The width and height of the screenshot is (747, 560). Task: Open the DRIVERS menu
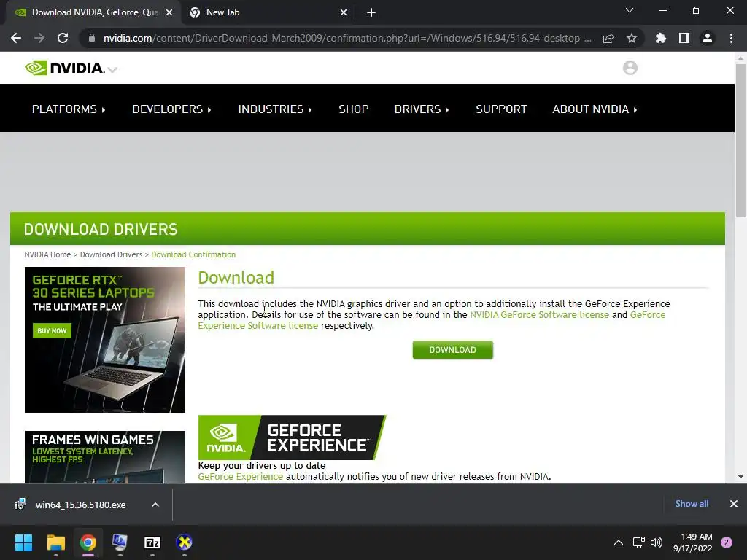[422, 109]
